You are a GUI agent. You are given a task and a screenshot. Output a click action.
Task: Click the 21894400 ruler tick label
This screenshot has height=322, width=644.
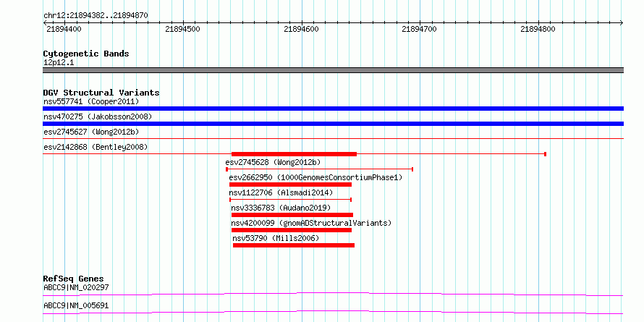(64, 29)
